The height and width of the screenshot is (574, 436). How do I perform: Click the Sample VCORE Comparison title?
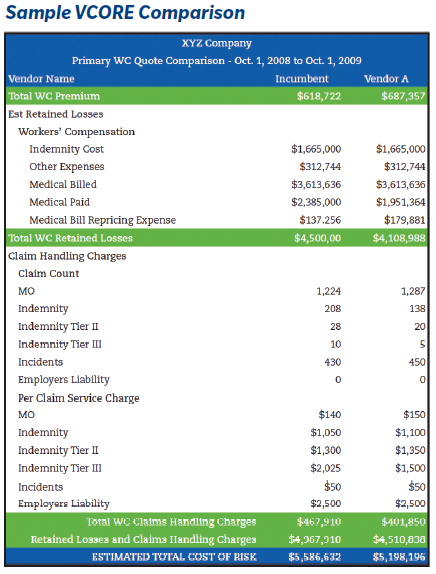click(125, 13)
